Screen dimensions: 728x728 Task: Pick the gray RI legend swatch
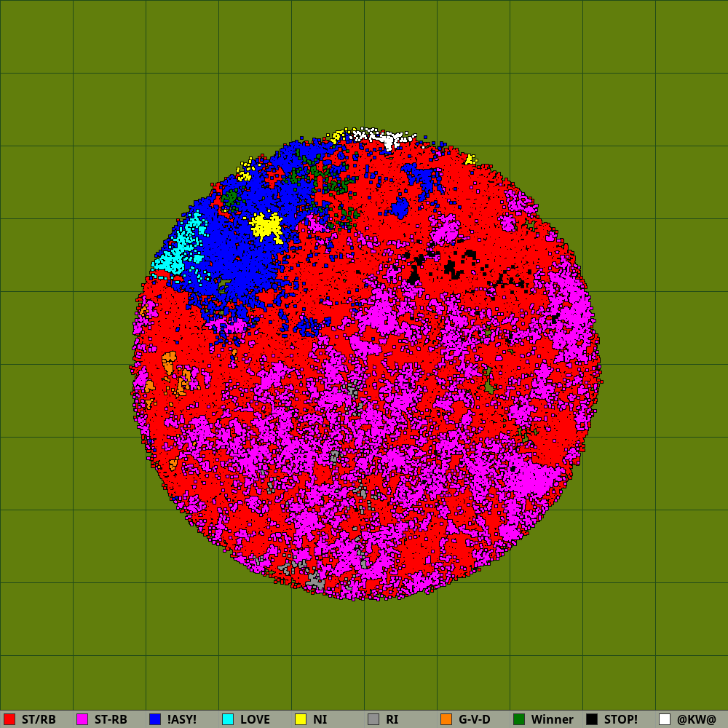point(373,719)
